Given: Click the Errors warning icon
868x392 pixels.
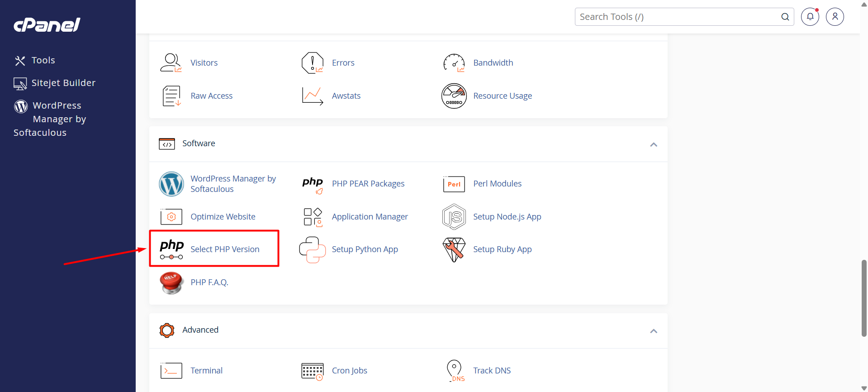Looking at the screenshot, I should [313, 63].
